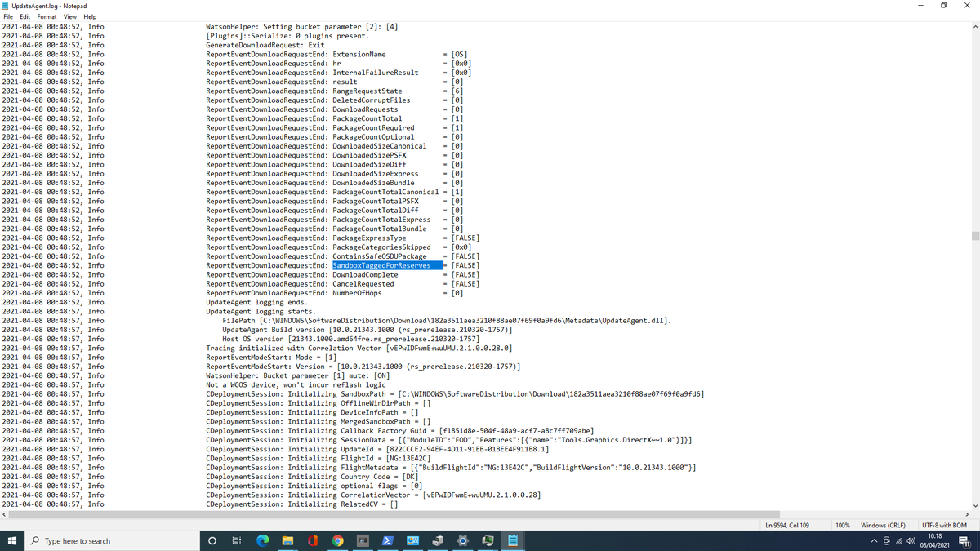The height and width of the screenshot is (551, 980).
Task: Click the InternalFailureResult log entry
Action: (x=339, y=73)
